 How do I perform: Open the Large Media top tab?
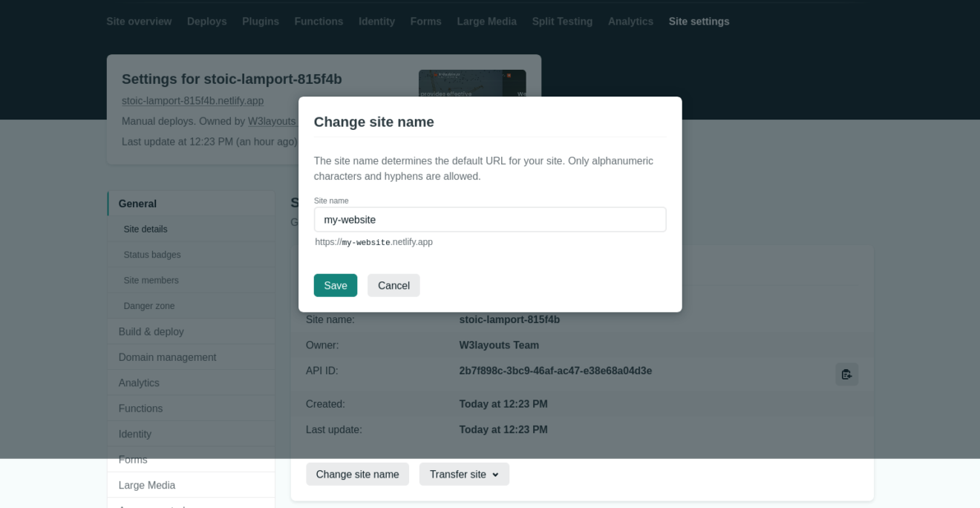(486, 22)
